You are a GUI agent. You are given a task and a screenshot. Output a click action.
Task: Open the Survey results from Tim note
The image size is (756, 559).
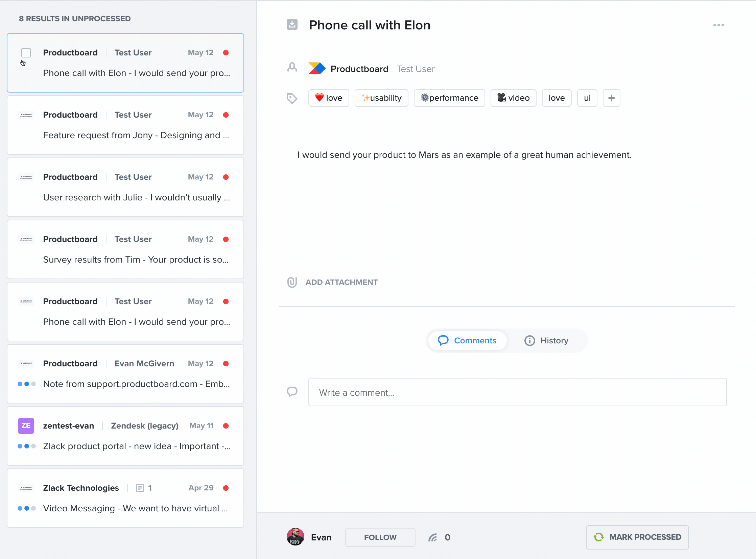pyautogui.click(x=125, y=249)
